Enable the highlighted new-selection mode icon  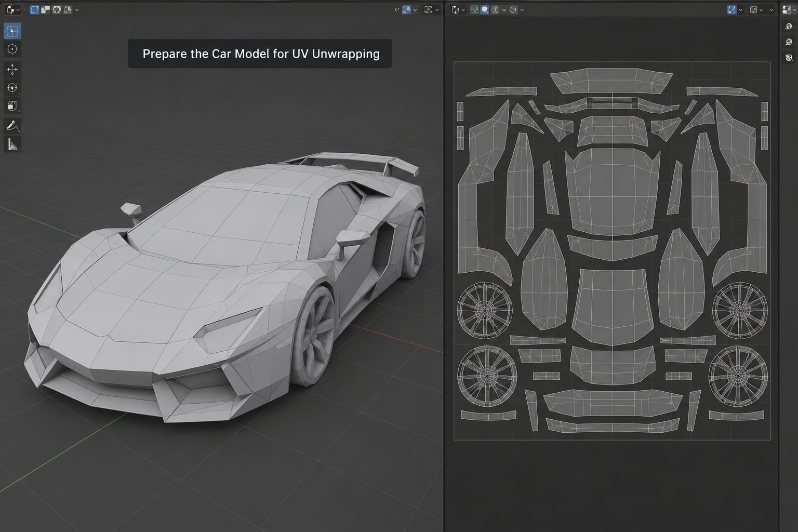[x=34, y=9]
